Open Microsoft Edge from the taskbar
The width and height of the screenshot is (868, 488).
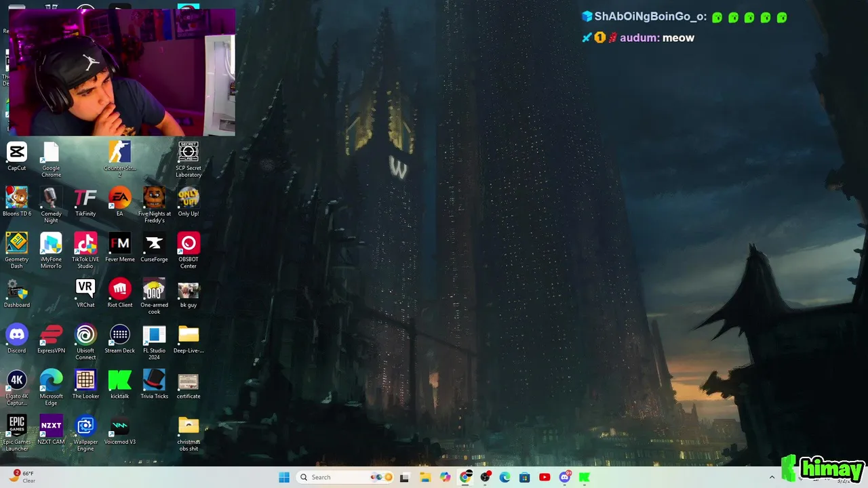point(505,477)
